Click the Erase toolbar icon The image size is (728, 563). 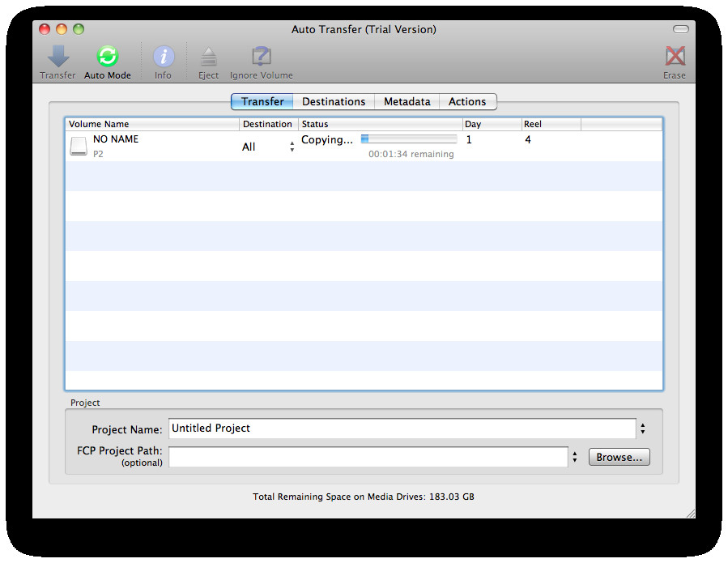coord(675,57)
